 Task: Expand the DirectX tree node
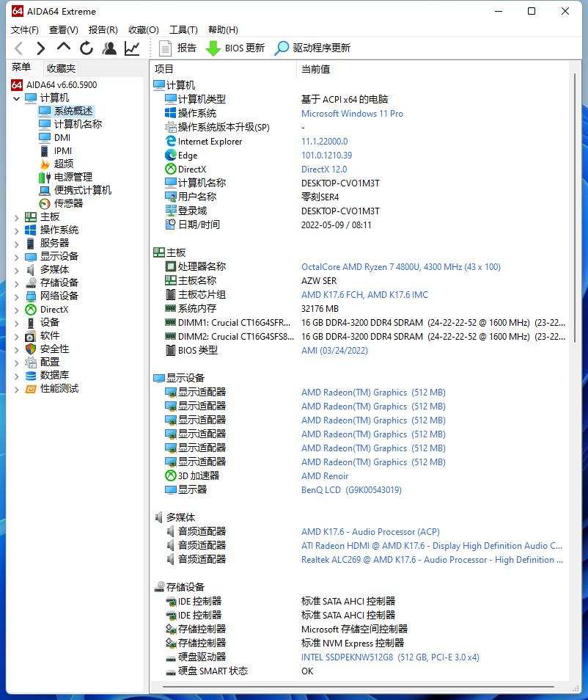[x=17, y=310]
